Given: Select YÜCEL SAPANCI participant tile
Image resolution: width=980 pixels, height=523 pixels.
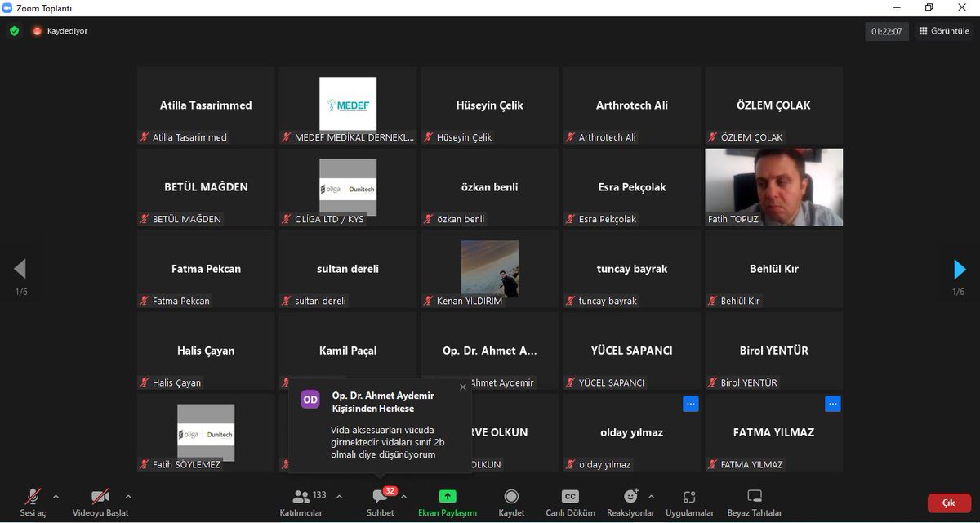Looking at the screenshot, I should (x=632, y=351).
